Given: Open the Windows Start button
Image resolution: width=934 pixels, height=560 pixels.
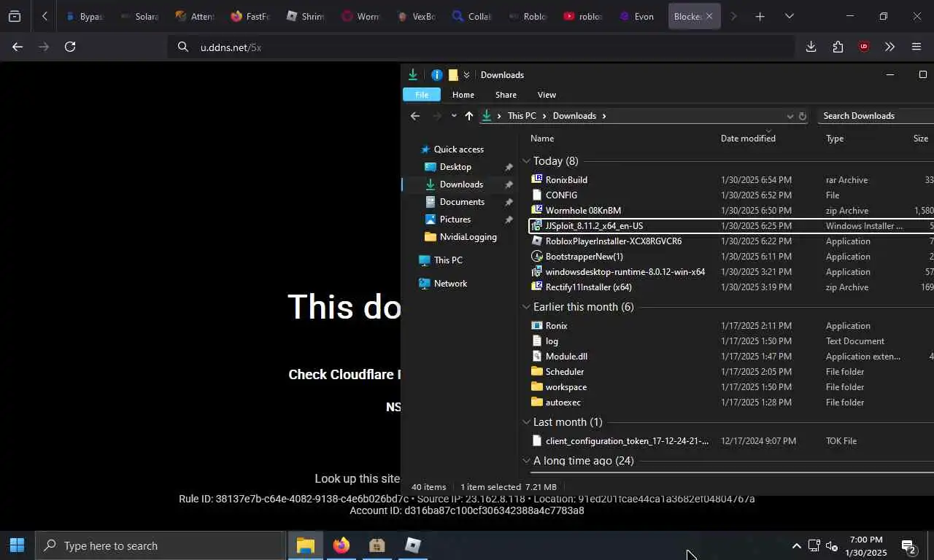Looking at the screenshot, I should point(17,545).
